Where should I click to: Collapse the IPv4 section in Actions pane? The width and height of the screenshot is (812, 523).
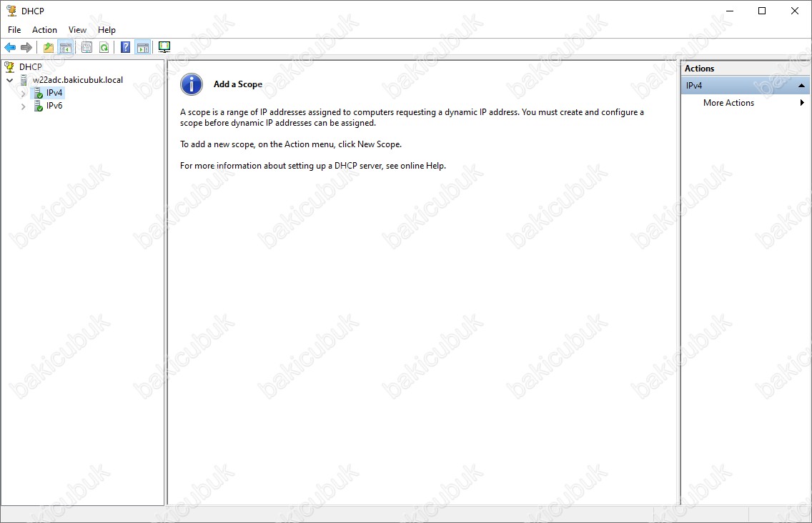pos(802,86)
